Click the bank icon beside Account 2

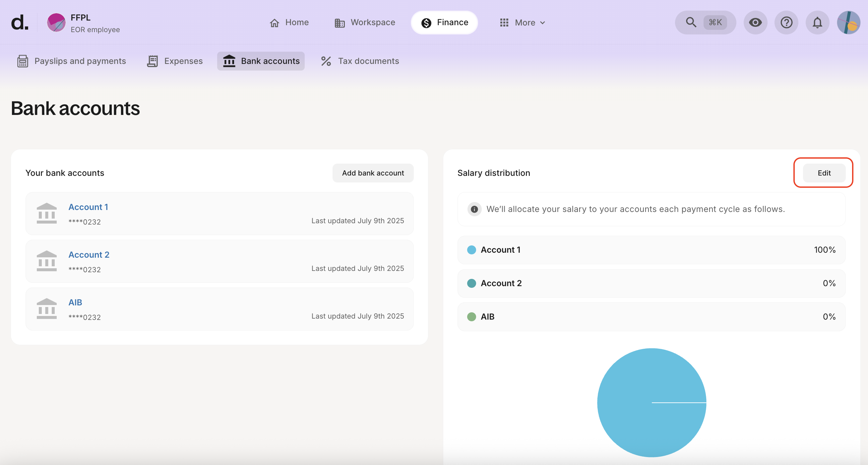[x=46, y=261]
